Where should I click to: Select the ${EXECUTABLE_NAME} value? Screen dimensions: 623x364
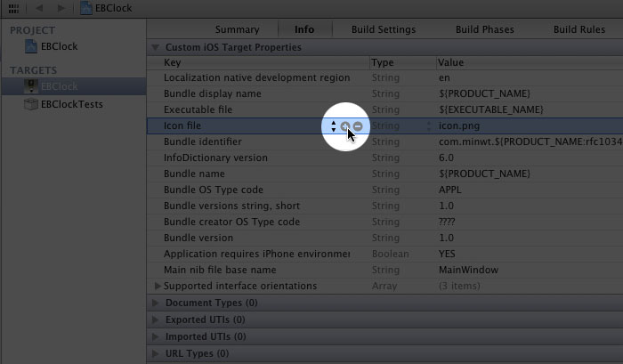click(x=491, y=109)
